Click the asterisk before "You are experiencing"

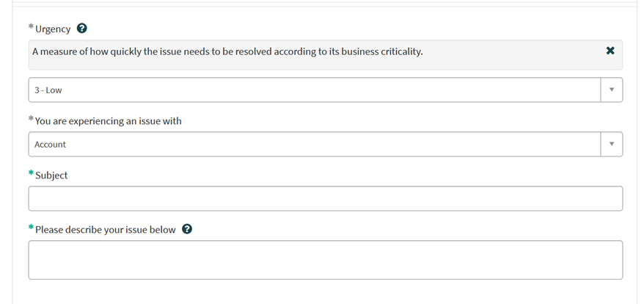point(31,120)
